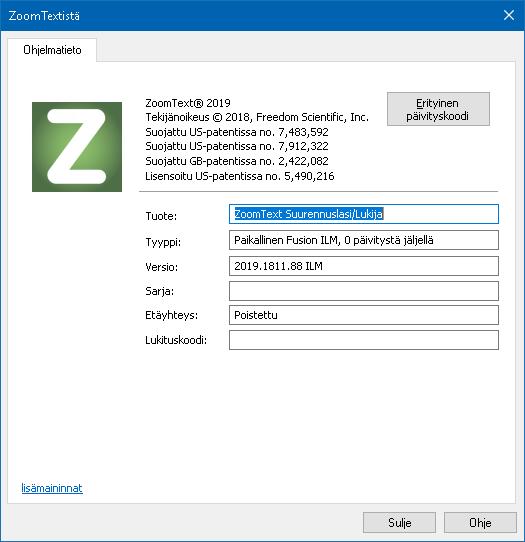
Task: Select the Ohjelmatieto tab
Action: 52,50
